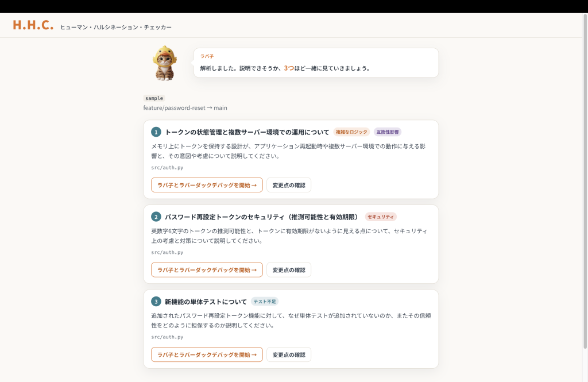Click the feature/password-reset → main branch text
Screen dimensions: 588x382
tap(185, 107)
